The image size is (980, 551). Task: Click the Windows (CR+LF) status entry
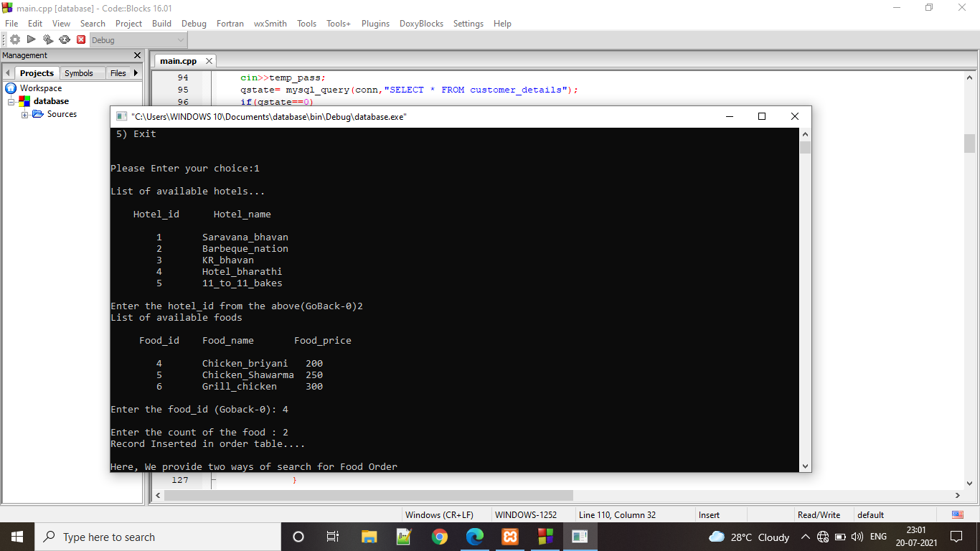(x=439, y=515)
